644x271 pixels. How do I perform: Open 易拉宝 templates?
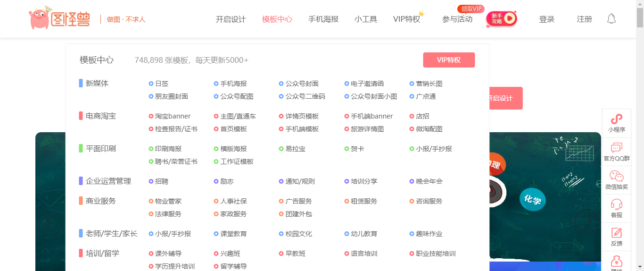coord(296,149)
